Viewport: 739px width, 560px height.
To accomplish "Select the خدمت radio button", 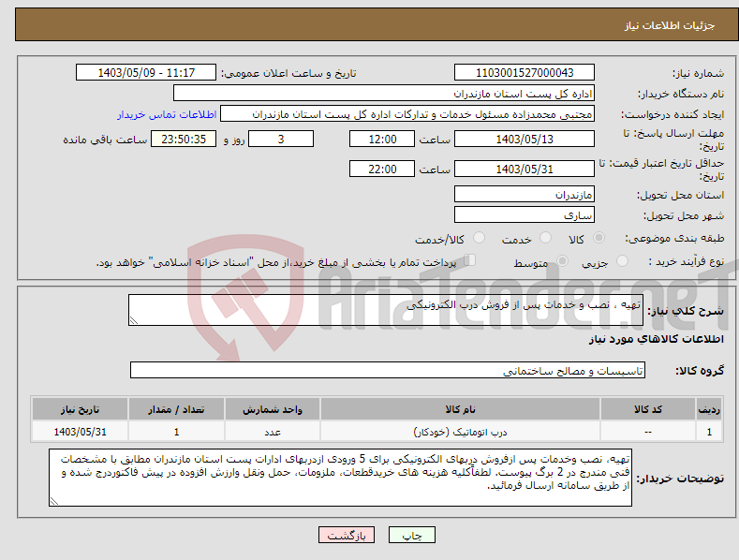I will 545,238.
